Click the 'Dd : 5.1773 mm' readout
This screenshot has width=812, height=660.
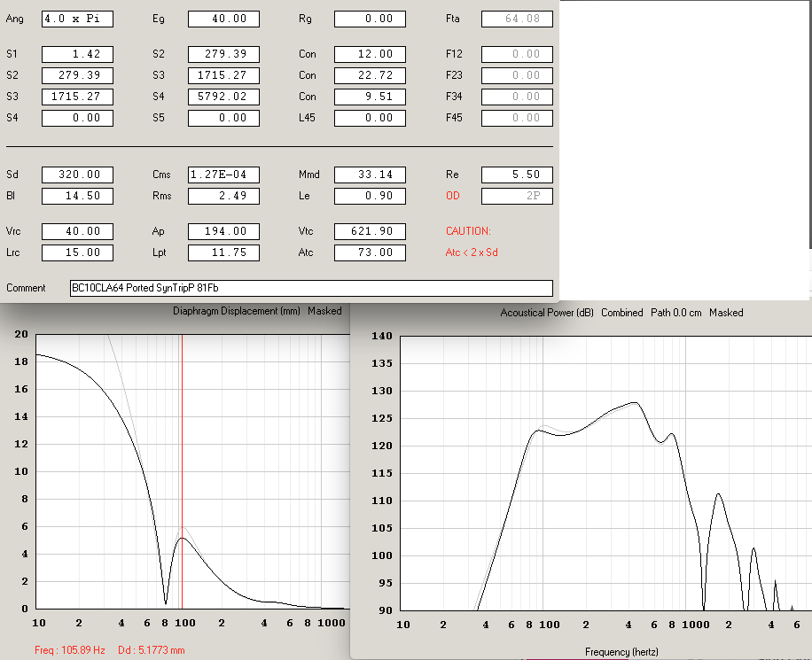tap(152, 650)
